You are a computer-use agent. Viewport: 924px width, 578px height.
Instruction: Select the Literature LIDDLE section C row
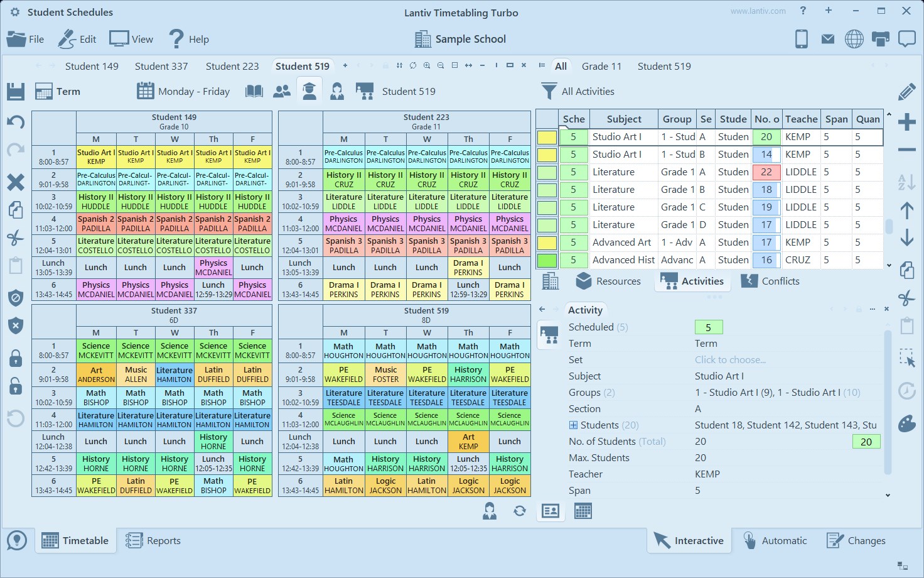pyautogui.click(x=709, y=207)
